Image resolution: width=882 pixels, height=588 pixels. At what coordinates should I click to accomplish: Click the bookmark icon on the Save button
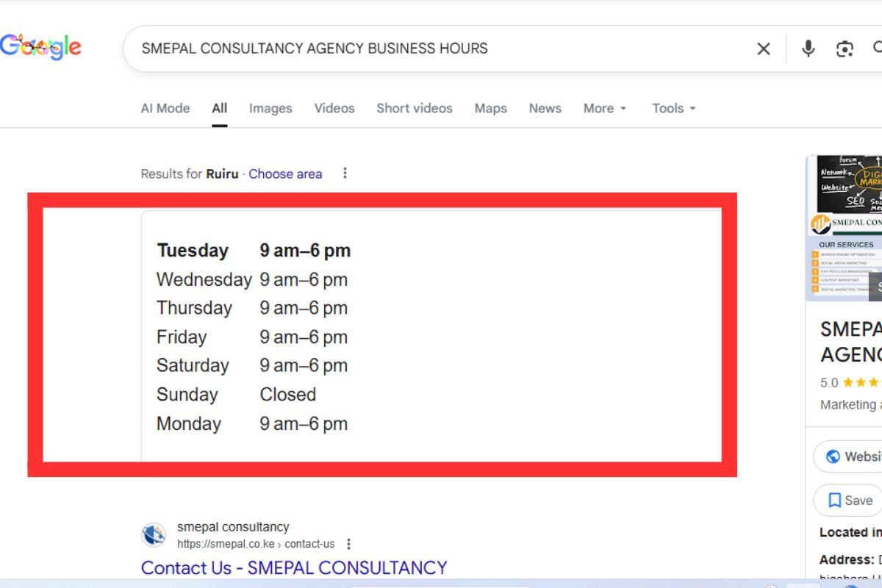833,500
